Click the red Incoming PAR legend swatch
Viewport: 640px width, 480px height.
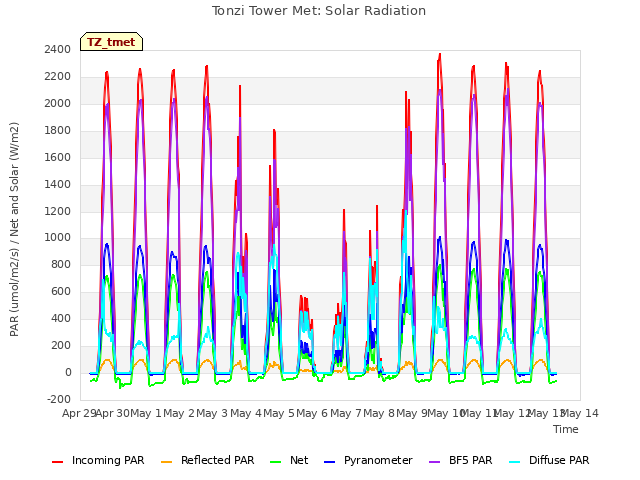click(58, 462)
